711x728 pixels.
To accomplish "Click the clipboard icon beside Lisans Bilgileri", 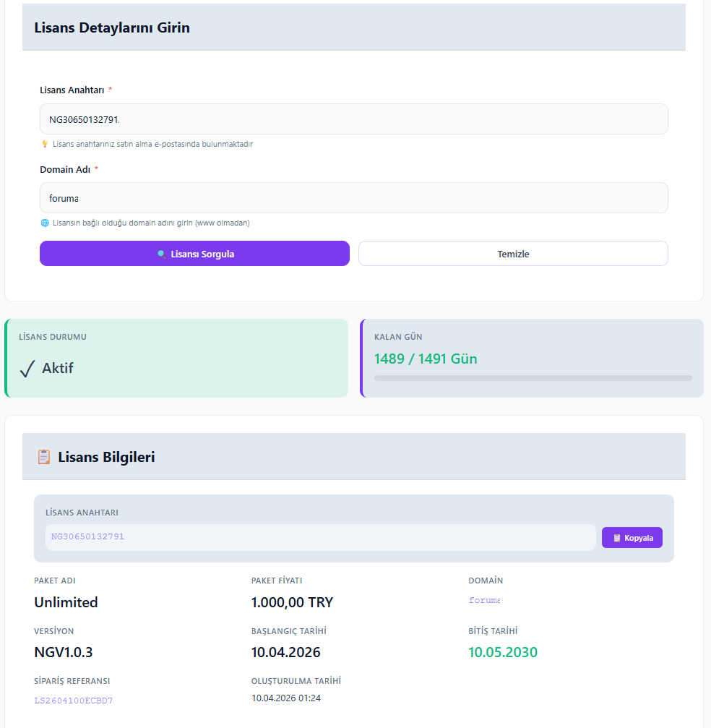I will [x=44, y=457].
